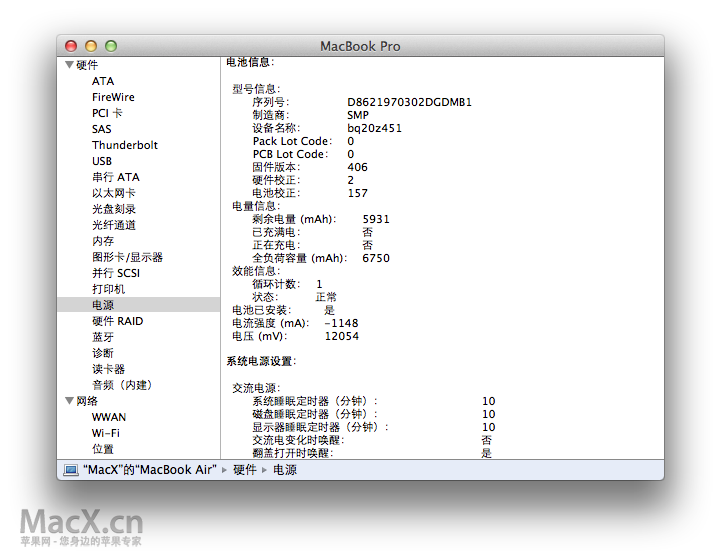Select 蓝牙 in the sidebar
721x559 pixels.
103,337
